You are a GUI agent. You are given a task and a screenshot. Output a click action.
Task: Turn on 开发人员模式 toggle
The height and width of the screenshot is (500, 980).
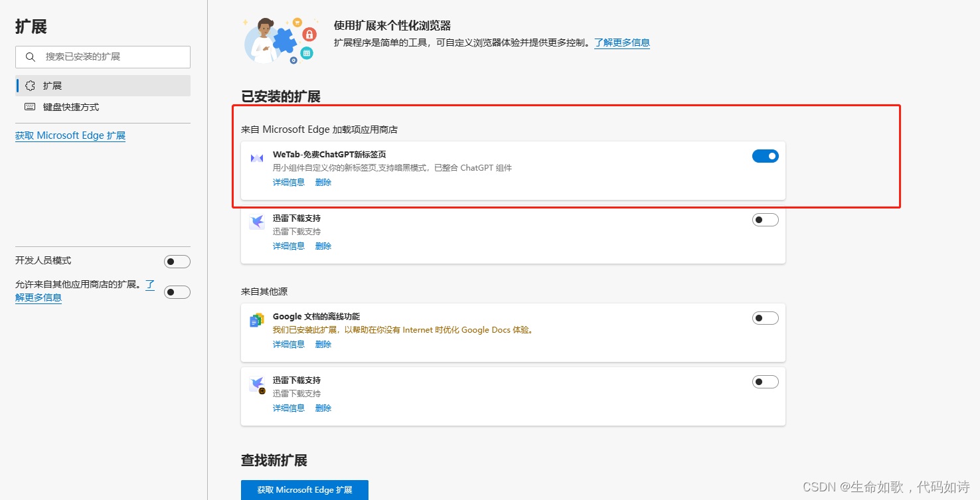tap(177, 262)
